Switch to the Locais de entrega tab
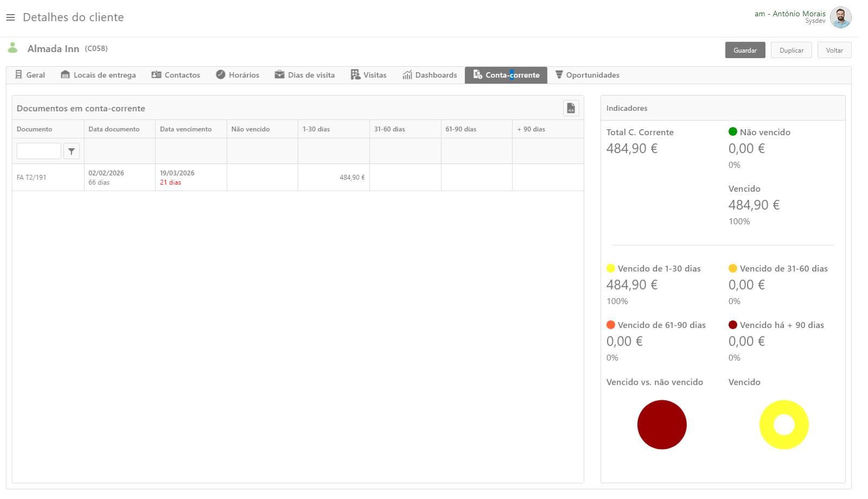Image resolution: width=868 pixels, height=499 pixels. (x=98, y=75)
